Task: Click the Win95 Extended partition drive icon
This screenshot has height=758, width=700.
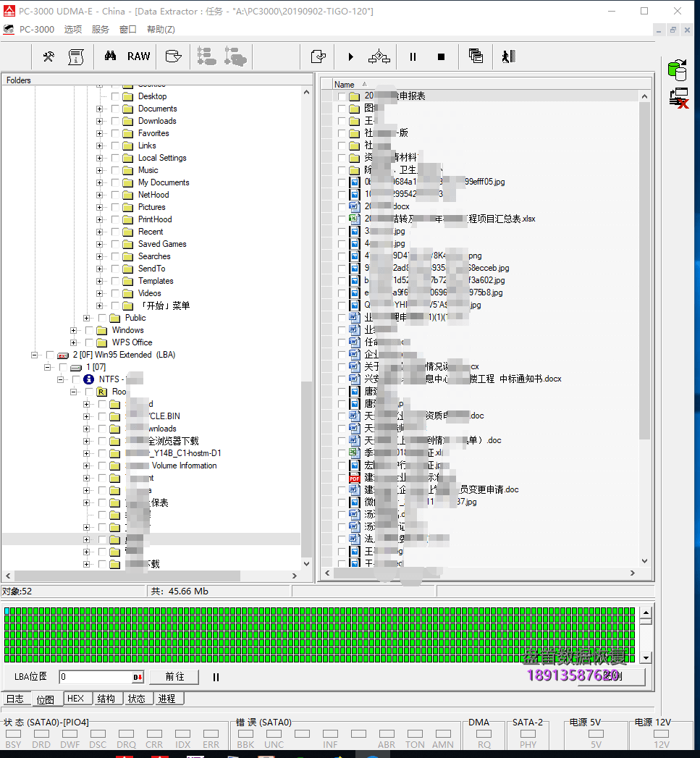Action: pos(63,355)
